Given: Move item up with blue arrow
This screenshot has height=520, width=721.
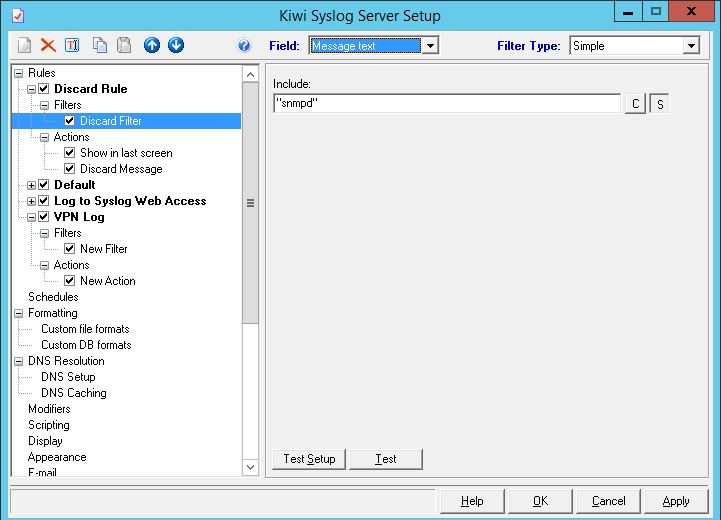Looking at the screenshot, I should click(152, 45).
